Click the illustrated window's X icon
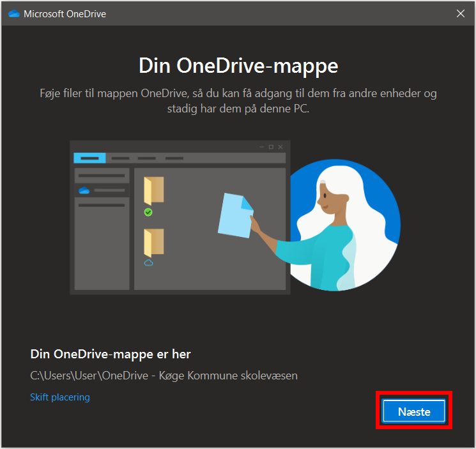The height and width of the screenshot is (449, 476). (x=280, y=147)
